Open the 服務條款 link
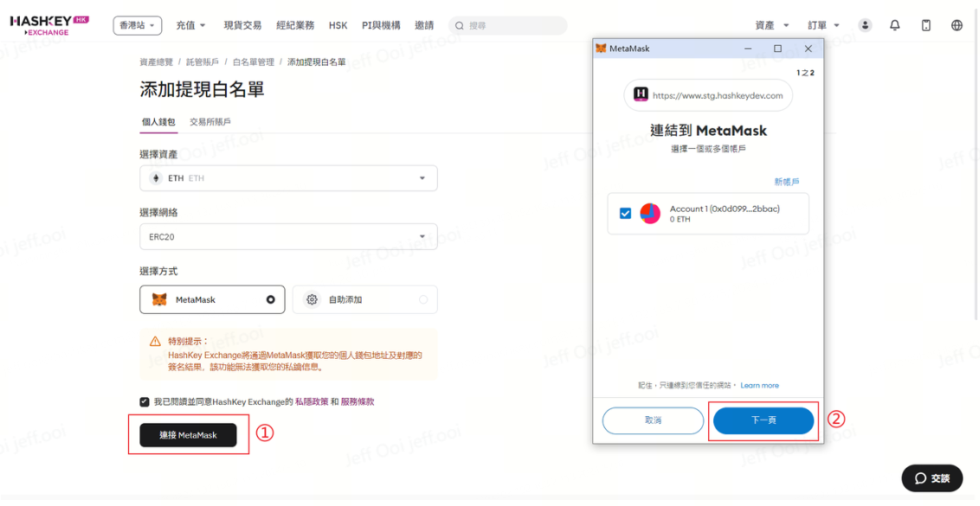 [x=358, y=401]
